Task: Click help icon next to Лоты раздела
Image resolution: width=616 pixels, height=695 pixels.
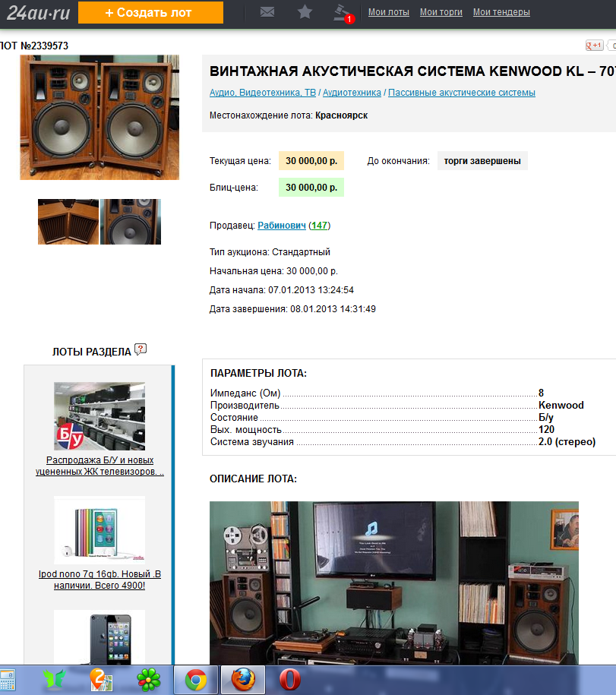Action: [141, 349]
